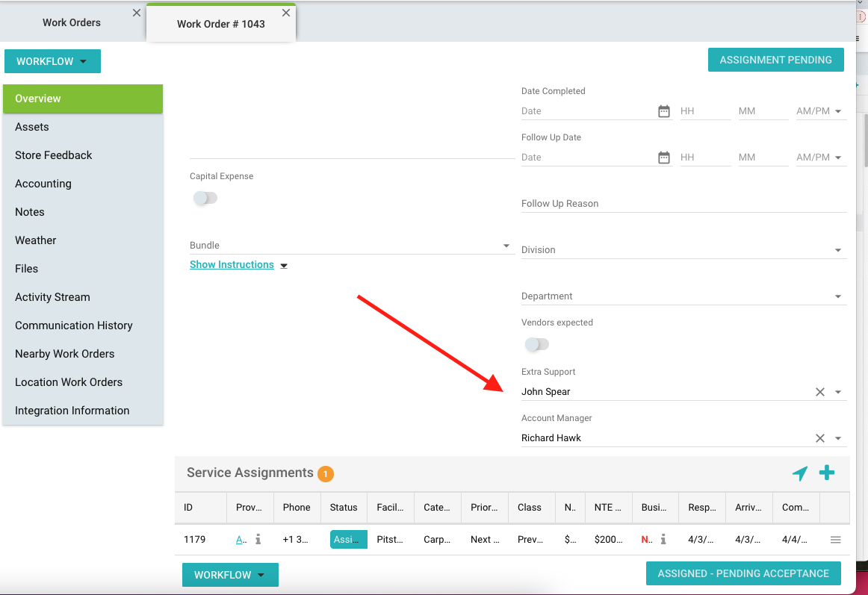Switch to the Activity Stream section

[x=52, y=297]
